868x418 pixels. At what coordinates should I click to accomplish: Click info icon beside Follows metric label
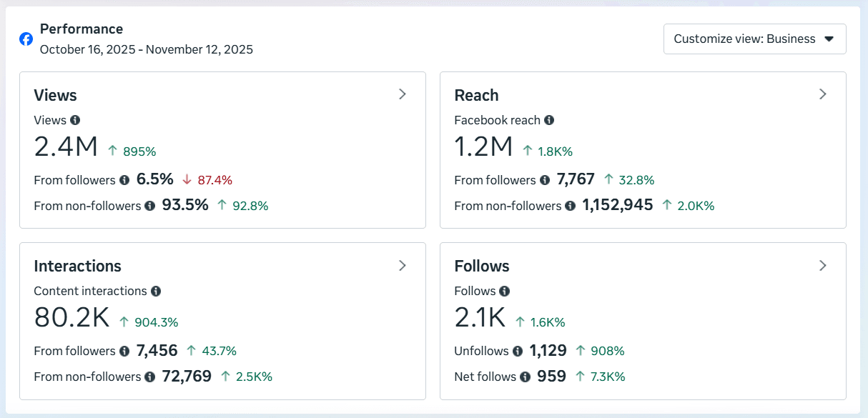pyautogui.click(x=504, y=291)
